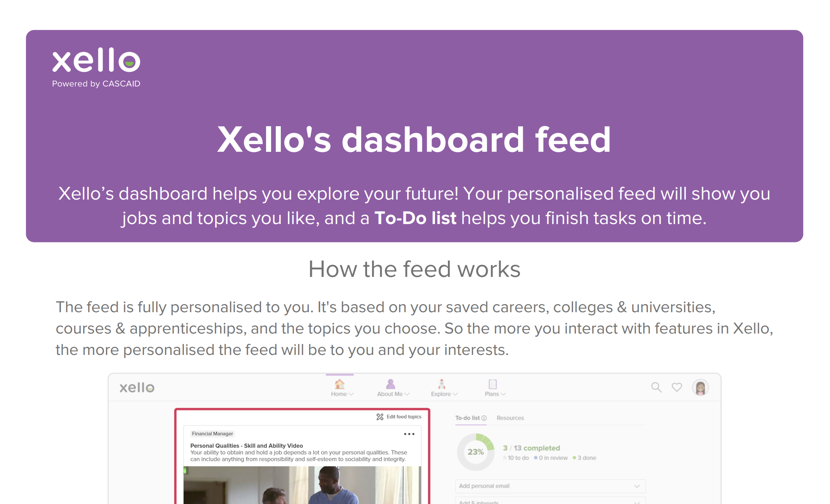Click the To-do list info icon

pos(484,418)
